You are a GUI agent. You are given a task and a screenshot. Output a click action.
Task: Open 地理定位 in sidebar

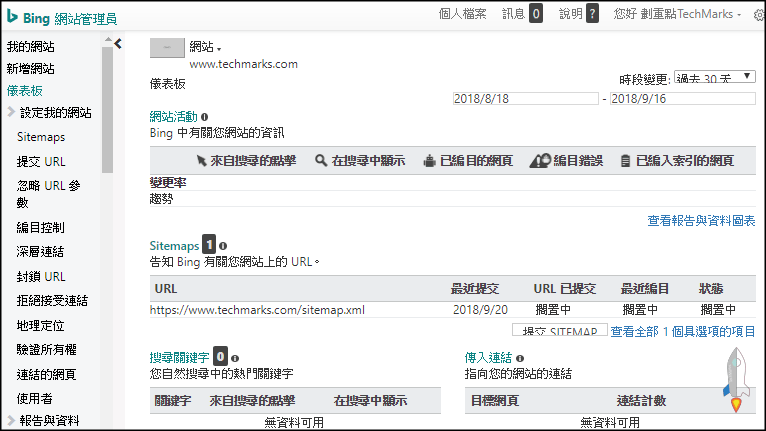pos(40,325)
